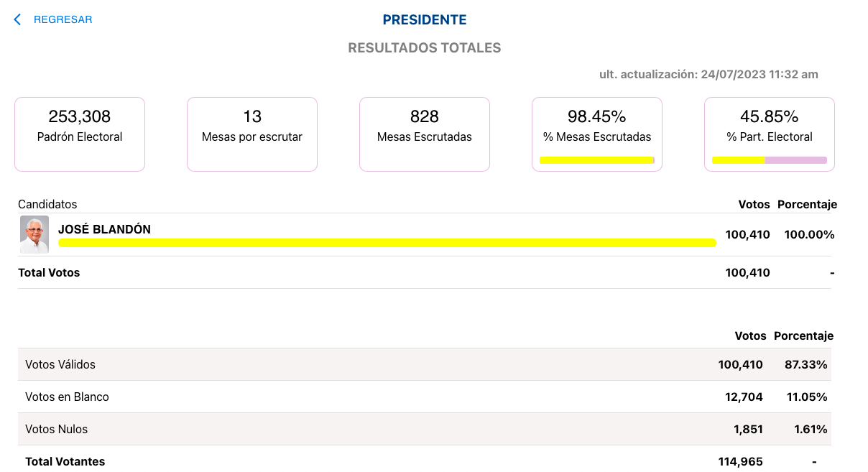Screen dimensions: 868x472
Task: Click the PRESIDENTE page heading
Action: coord(425,20)
